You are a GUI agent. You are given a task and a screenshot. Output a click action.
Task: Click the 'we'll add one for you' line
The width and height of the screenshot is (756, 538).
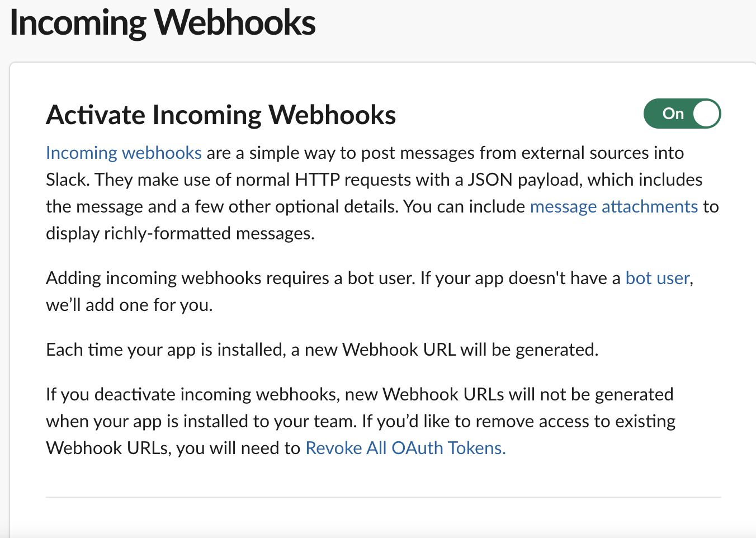click(x=129, y=305)
